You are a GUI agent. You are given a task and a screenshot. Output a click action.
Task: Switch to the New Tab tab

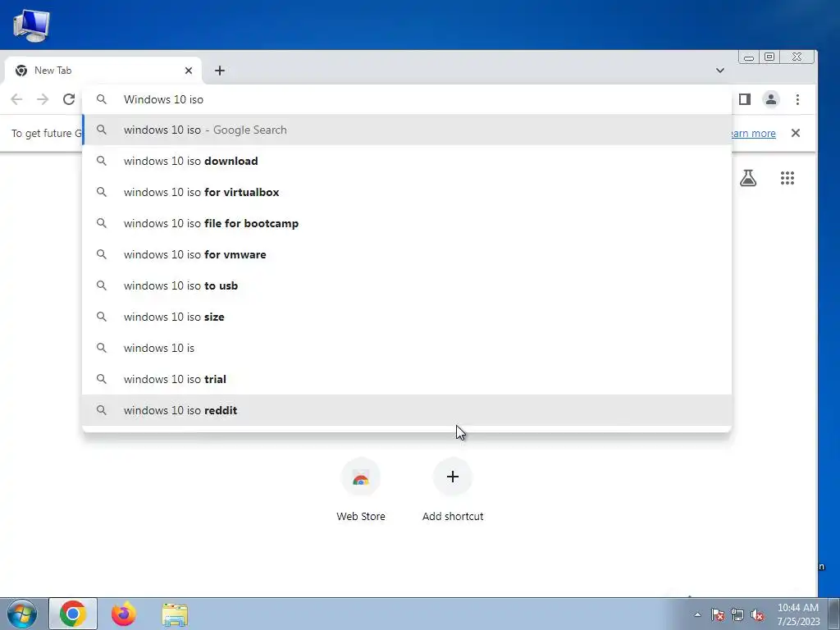point(103,71)
